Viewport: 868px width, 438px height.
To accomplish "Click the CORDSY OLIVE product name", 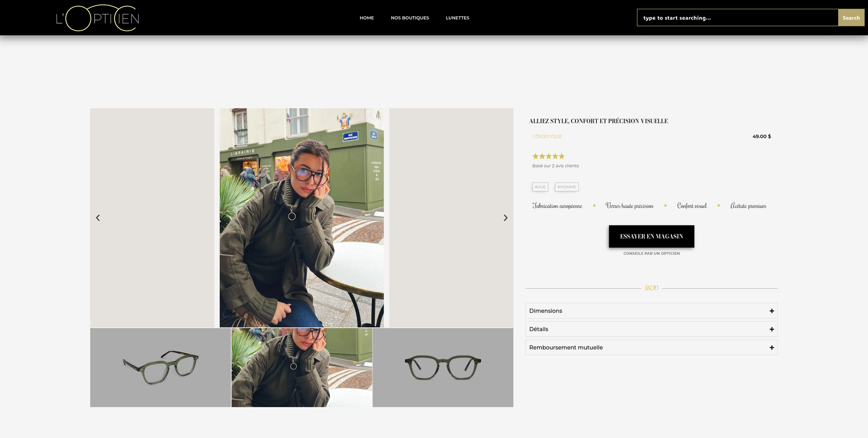I will (x=547, y=137).
